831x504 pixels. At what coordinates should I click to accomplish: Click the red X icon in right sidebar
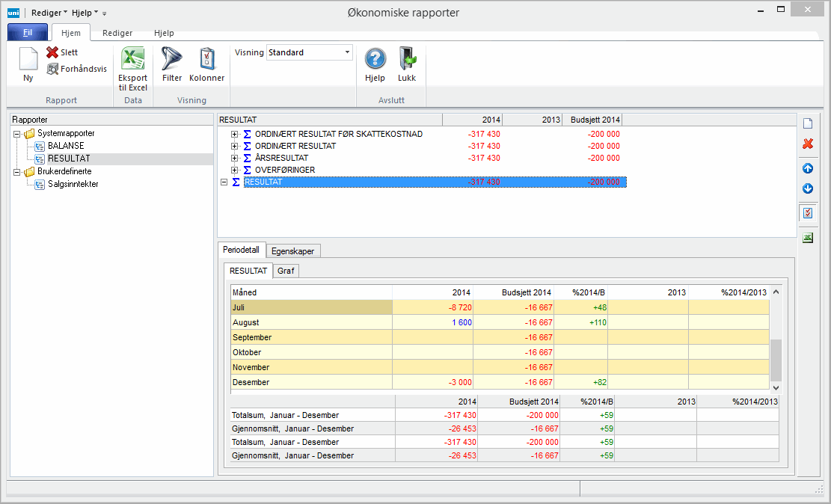(x=807, y=144)
